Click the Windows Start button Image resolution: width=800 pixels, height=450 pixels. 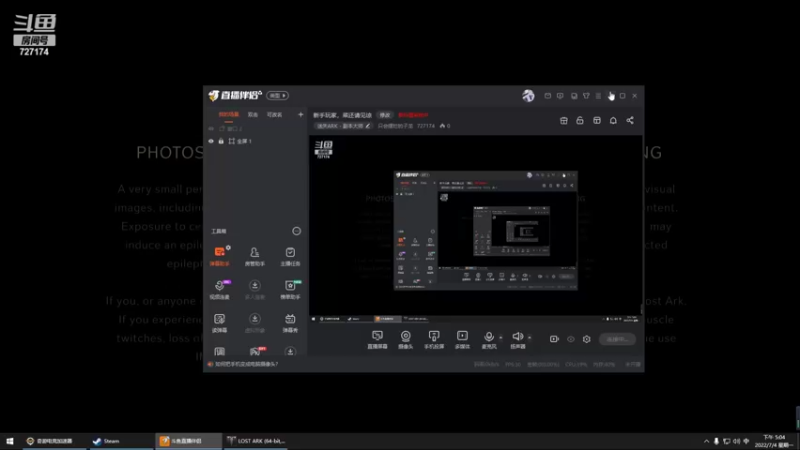pos(10,441)
